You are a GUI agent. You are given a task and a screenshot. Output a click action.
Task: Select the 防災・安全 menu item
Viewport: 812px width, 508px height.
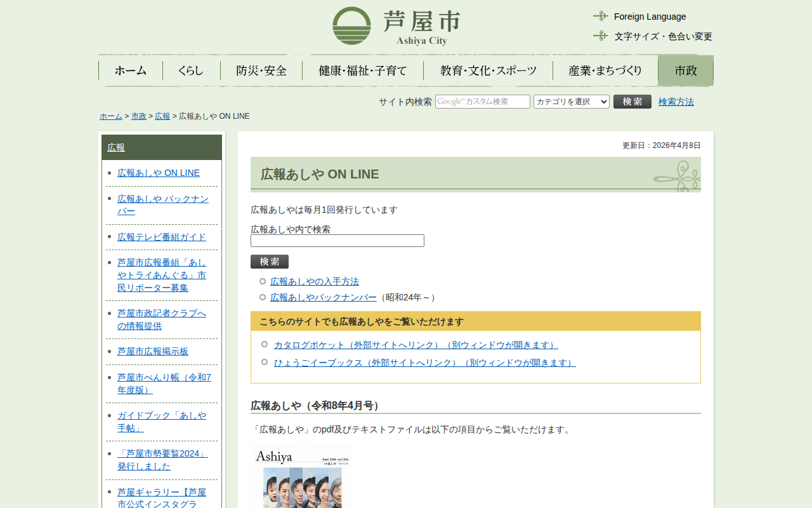[261, 70]
